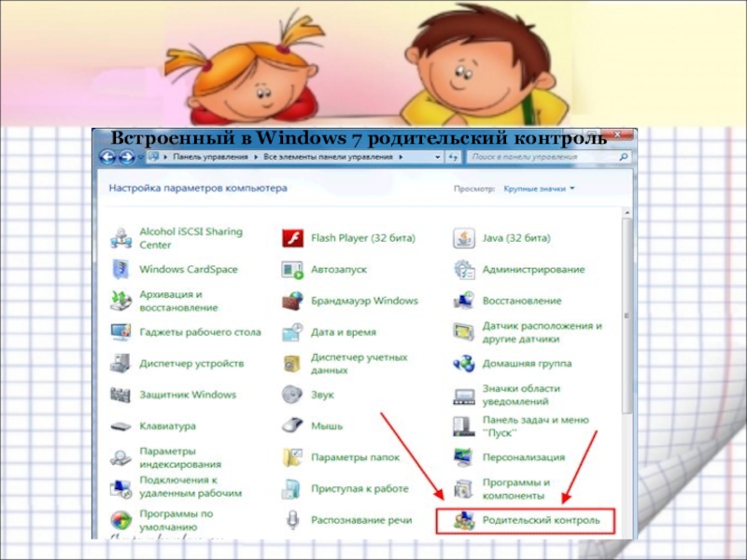This screenshot has width=747, height=560.
Task: Click the Windows CardSpace icon
Action: coord(121,270)
